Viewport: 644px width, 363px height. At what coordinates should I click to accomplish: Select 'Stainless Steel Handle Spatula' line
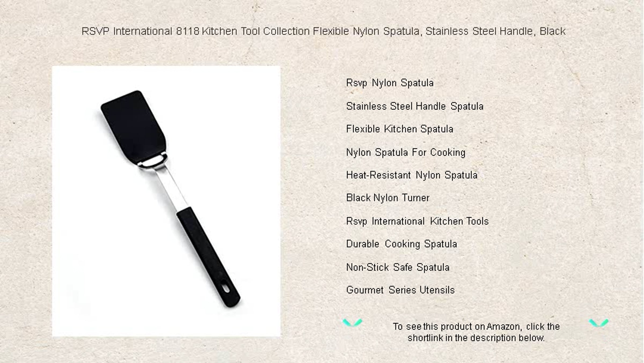[415, 106]
